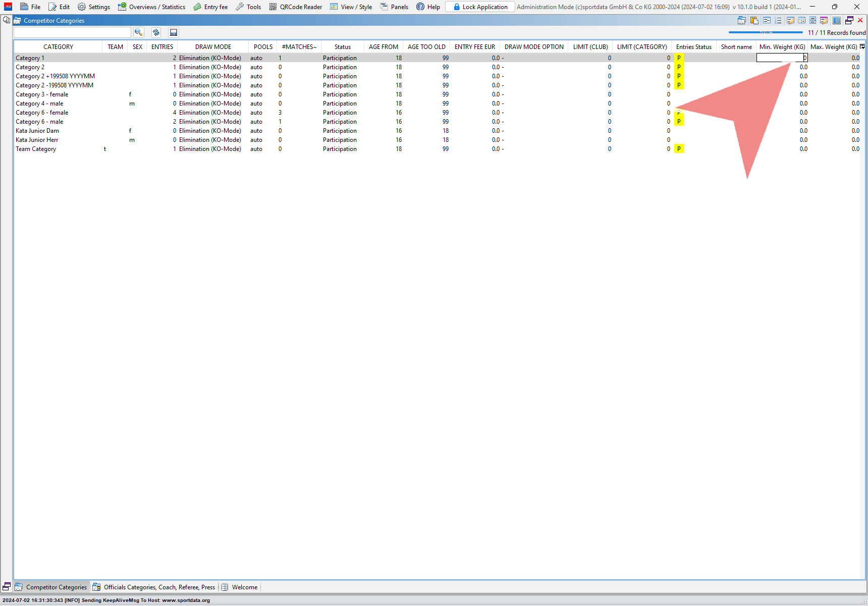Click the numbered list icon in panel toolbar

[x=778, y=21]
